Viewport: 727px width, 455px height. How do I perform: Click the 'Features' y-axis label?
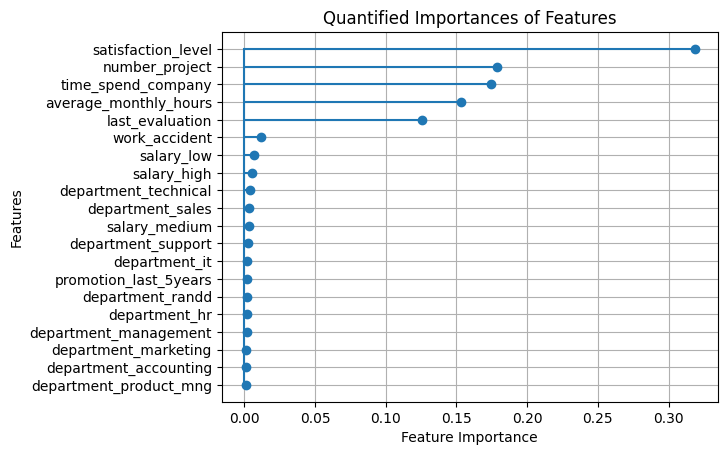[17, 217]
